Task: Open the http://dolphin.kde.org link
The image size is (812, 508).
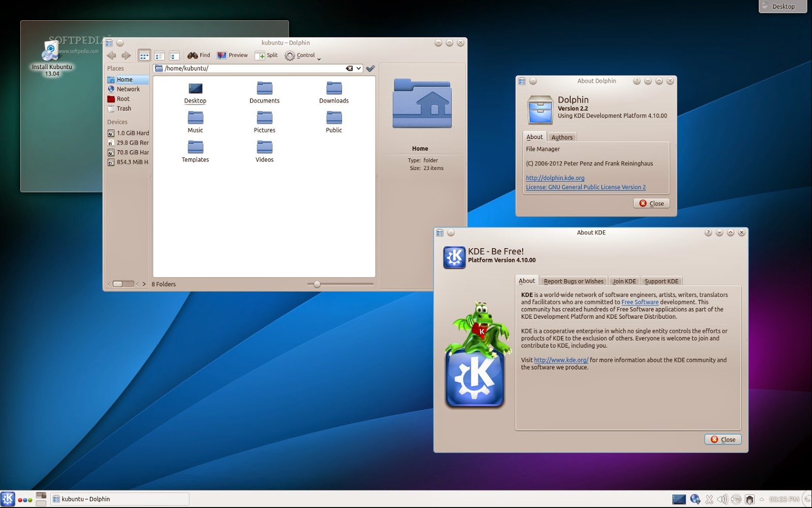Action: pyautogui.click(x=555, y=178)
